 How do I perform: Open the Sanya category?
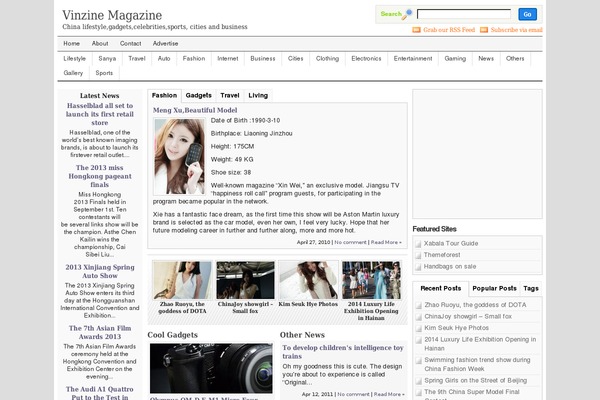tap(107, 59)
